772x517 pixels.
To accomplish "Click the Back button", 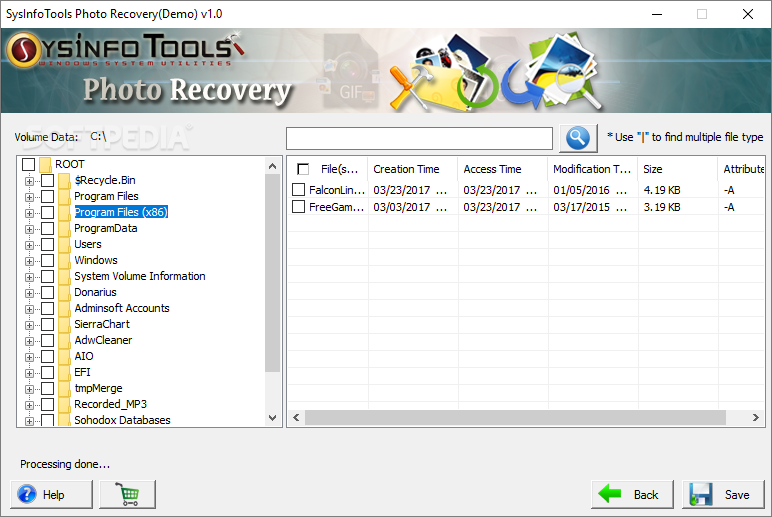I will 632,494.
